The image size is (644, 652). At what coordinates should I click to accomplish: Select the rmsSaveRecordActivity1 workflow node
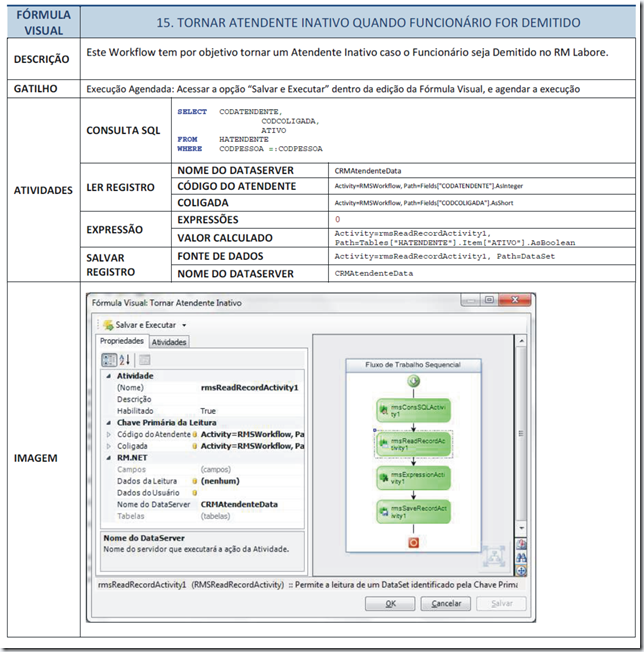click(413, 511)
